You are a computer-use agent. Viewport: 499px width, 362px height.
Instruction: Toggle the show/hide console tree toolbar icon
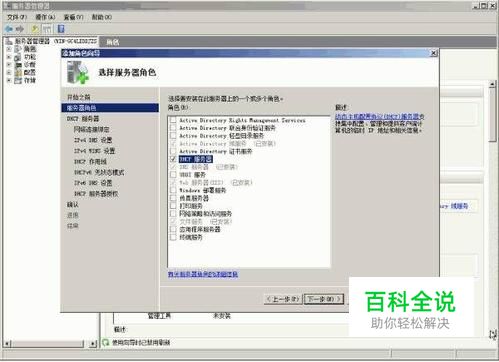47,29
